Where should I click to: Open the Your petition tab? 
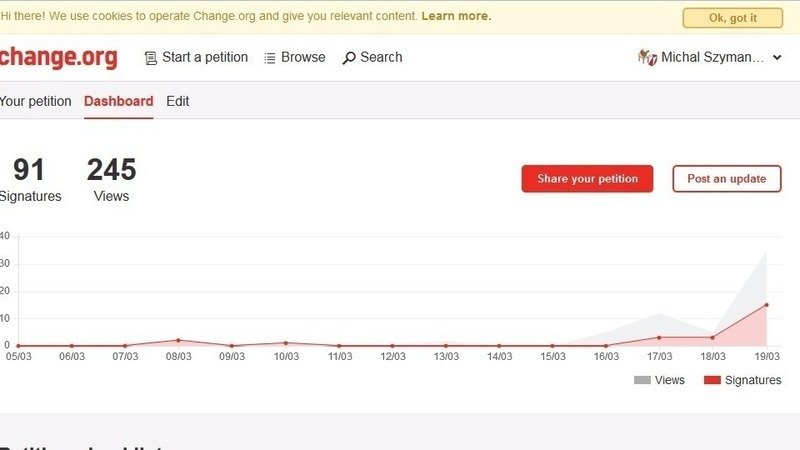click(x=36, y=101)
